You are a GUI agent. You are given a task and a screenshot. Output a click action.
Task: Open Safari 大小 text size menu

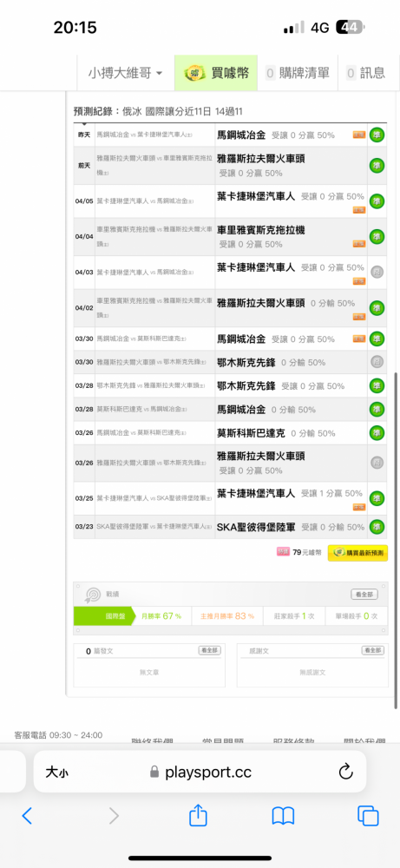pos(57,773)
